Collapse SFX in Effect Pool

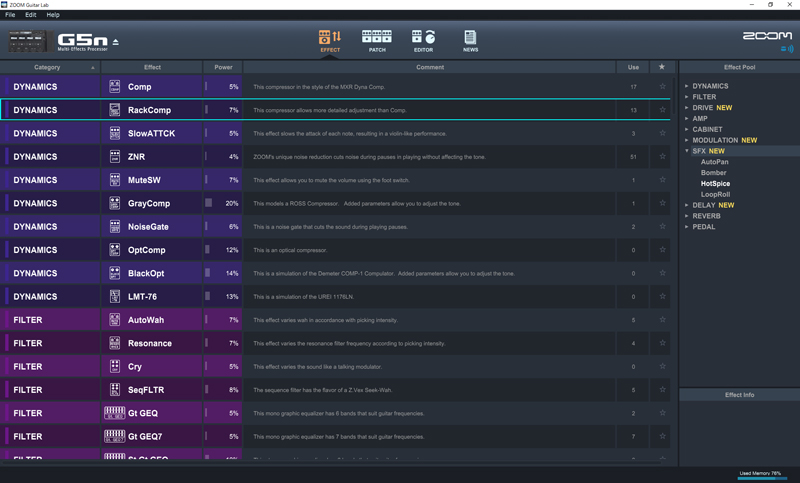pyautogui.click(x=687, y=151)
